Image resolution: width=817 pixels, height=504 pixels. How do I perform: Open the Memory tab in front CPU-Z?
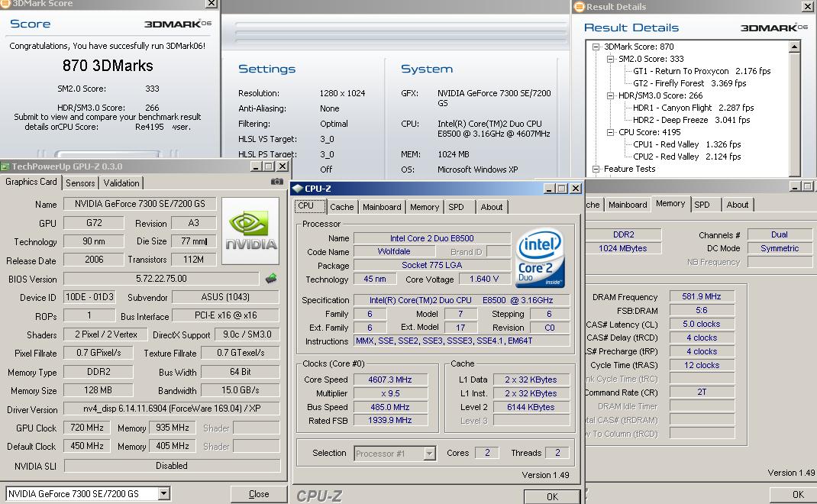click(425, 207)
